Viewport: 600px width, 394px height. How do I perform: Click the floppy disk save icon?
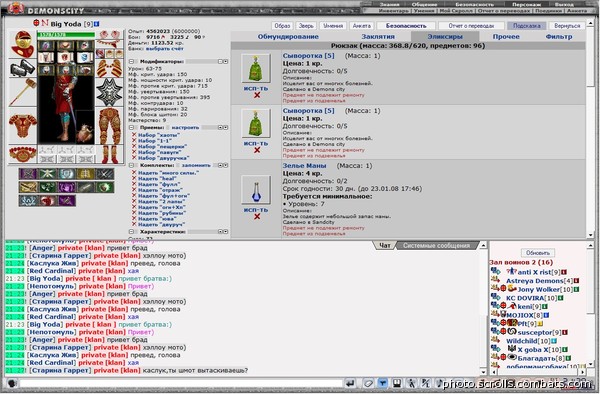[397, 383]
